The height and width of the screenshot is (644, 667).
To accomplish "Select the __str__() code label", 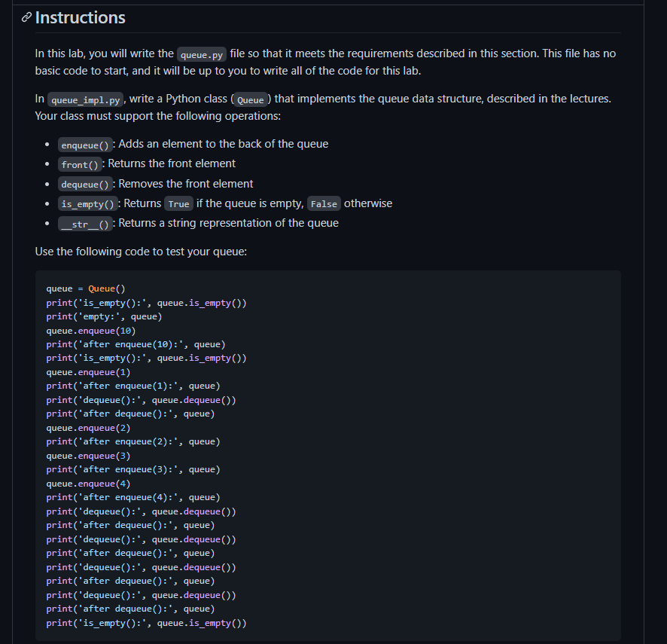I will click(x=84, y=223).
